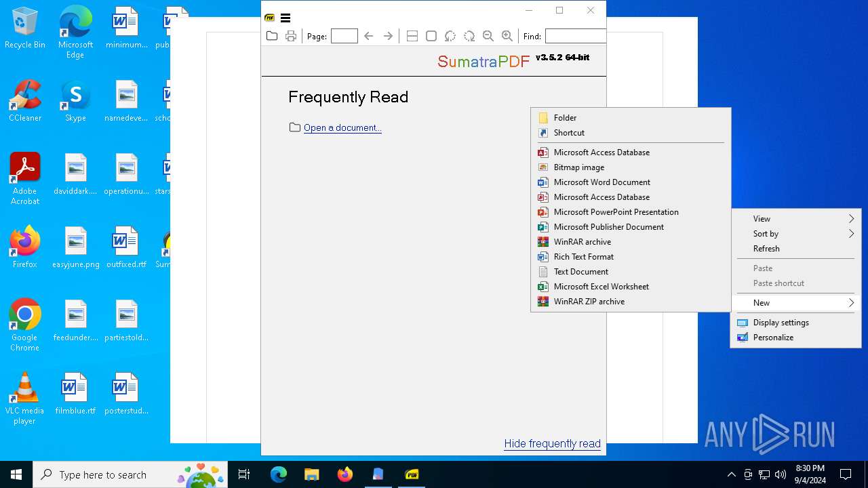Rotate the document left
The width and height of the screenshot is (868, 488).
coord(450,36)
